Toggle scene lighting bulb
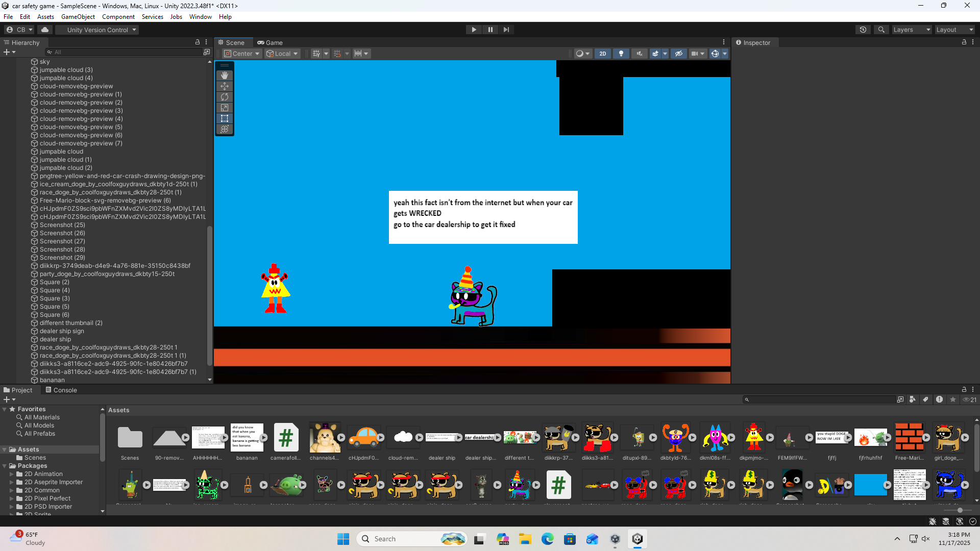This screenshot has width=980, height=551. [x=621, y=54]
